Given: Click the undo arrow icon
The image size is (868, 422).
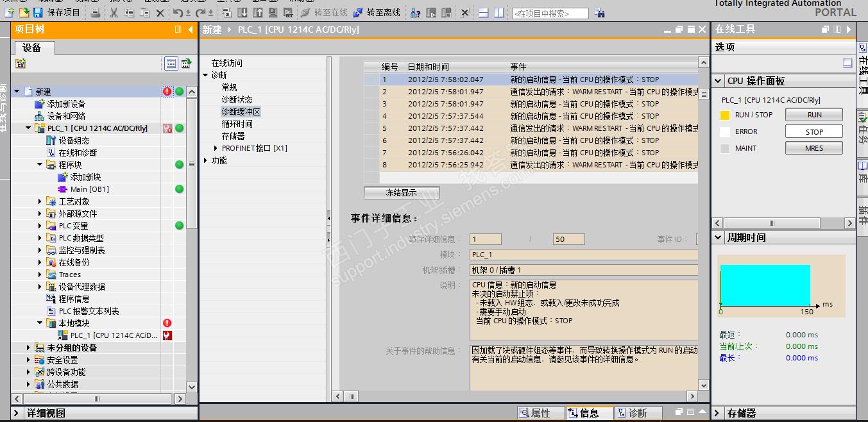Looking at the screenshot, I should click(178, 12).
